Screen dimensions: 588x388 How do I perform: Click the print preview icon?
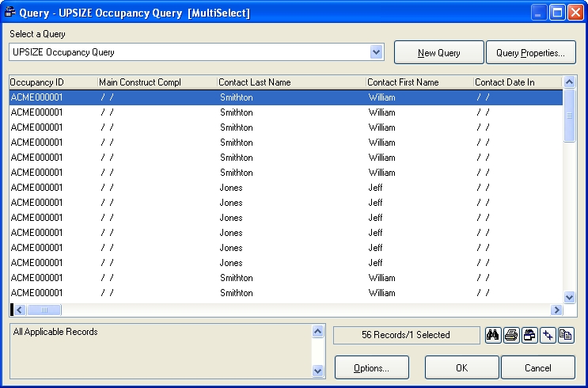click(x=529, y=335)
